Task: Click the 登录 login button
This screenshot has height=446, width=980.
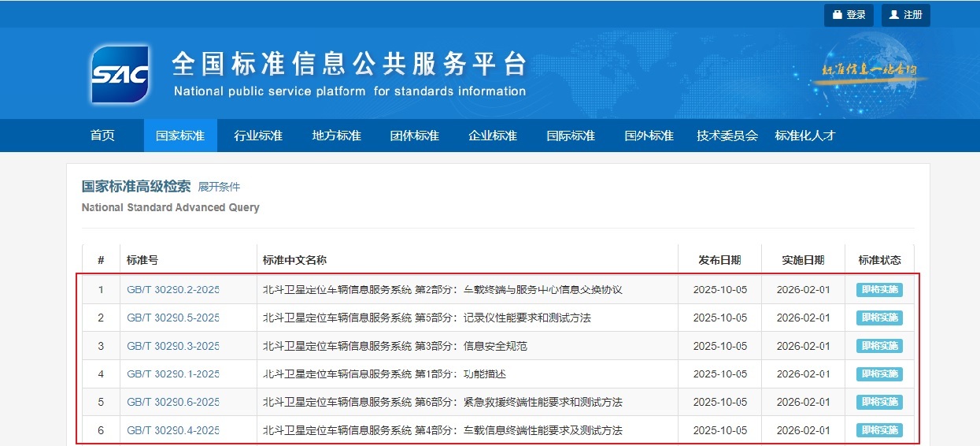Action: point(849,15)
